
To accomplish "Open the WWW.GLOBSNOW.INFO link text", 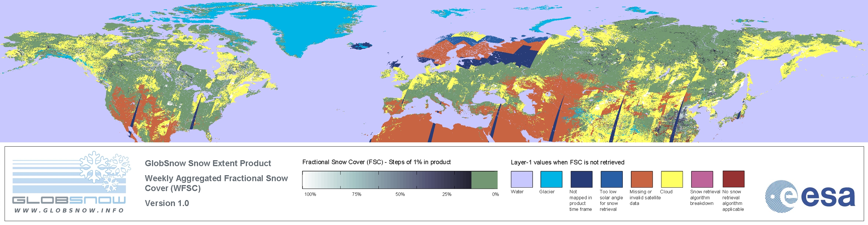I will tap(69, 210).
